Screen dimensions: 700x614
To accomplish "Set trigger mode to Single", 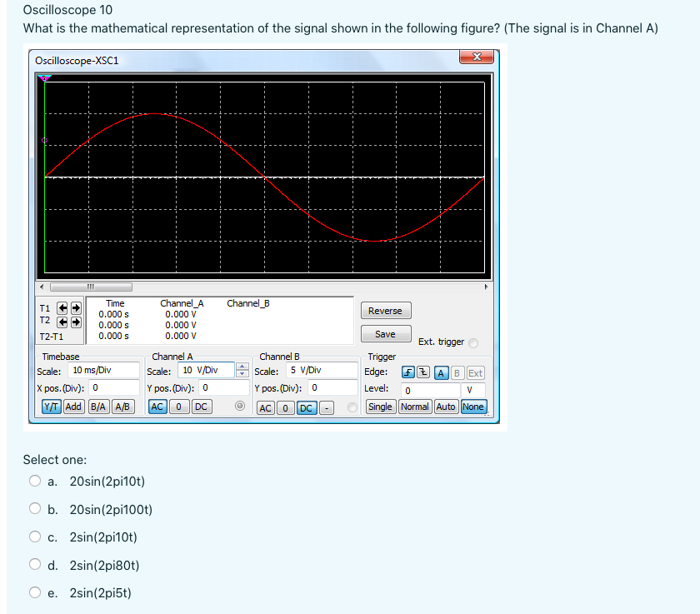I will click(380, 406).
